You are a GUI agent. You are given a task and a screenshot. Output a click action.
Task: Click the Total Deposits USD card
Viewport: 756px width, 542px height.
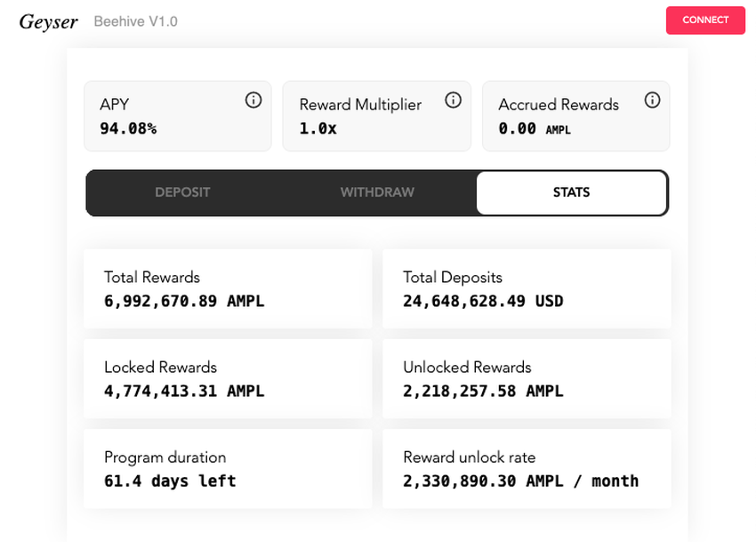click(x=527, y=288)
